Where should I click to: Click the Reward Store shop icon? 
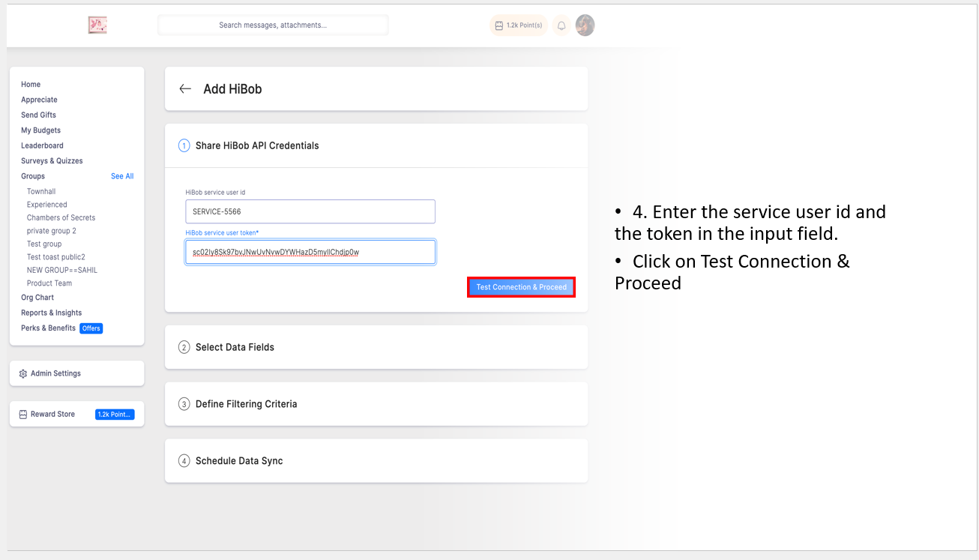click(x=23, y=415)
